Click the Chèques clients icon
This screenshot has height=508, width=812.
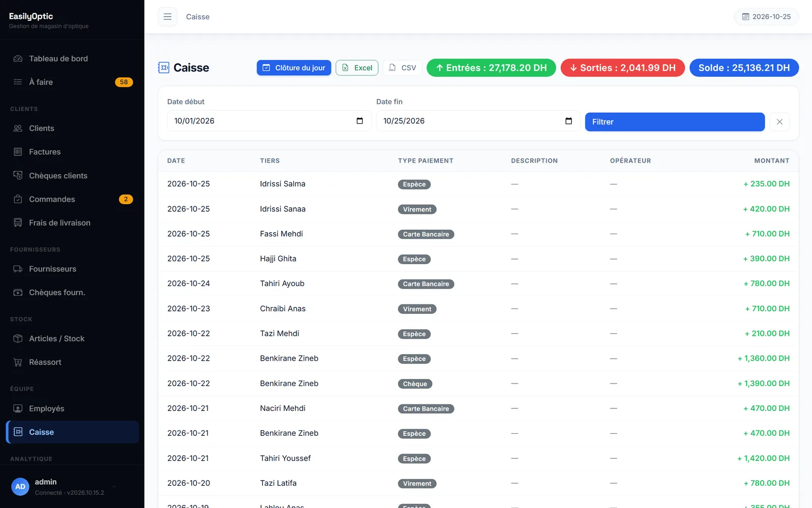(18, 175)
